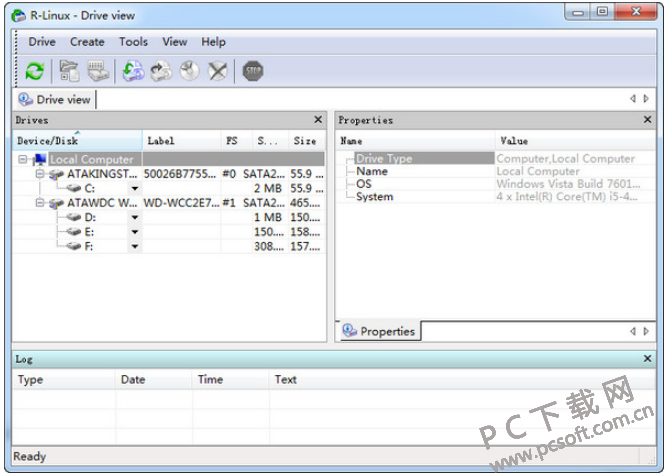Select the Name property row
Viewport: 666px width, 474px height.
[496, 172]
